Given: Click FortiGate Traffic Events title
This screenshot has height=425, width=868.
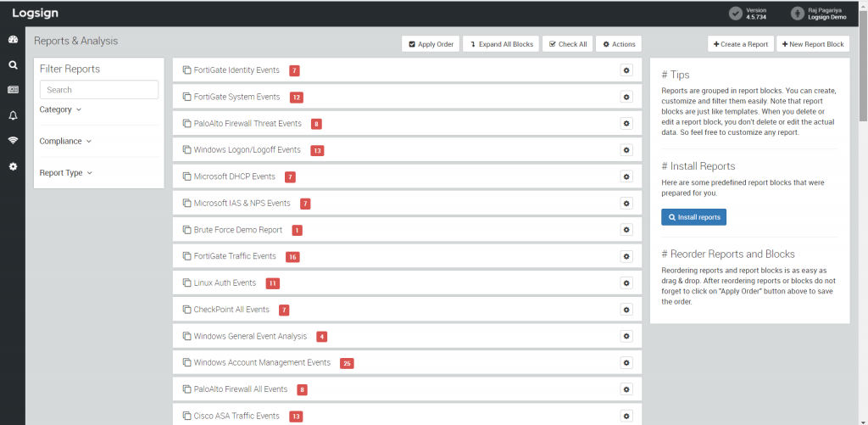Looking at the screenshot, I should pos(235,256).
